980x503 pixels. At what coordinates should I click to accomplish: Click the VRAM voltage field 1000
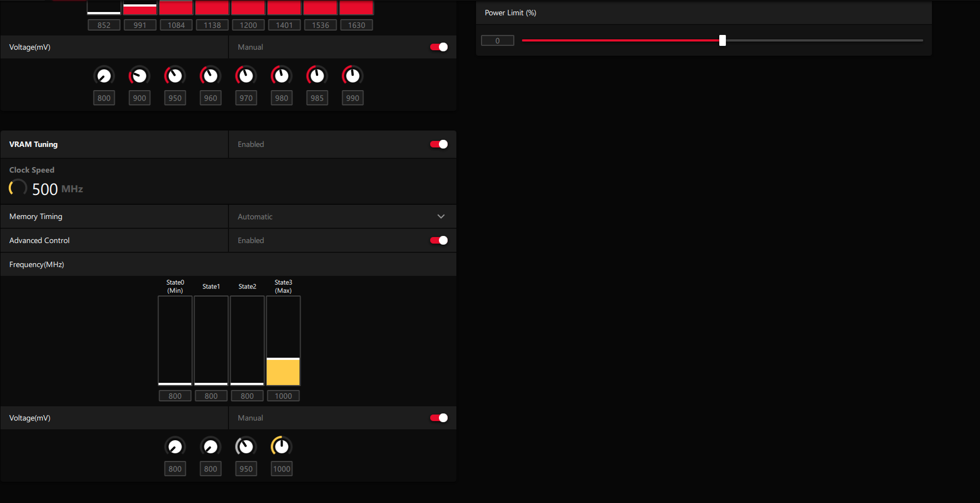(281, 469)
